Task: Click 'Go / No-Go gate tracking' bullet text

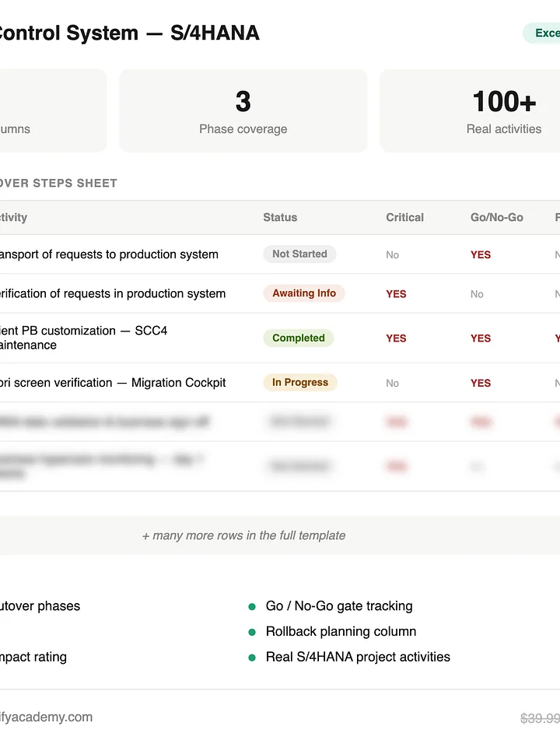Action: (339, 606)
